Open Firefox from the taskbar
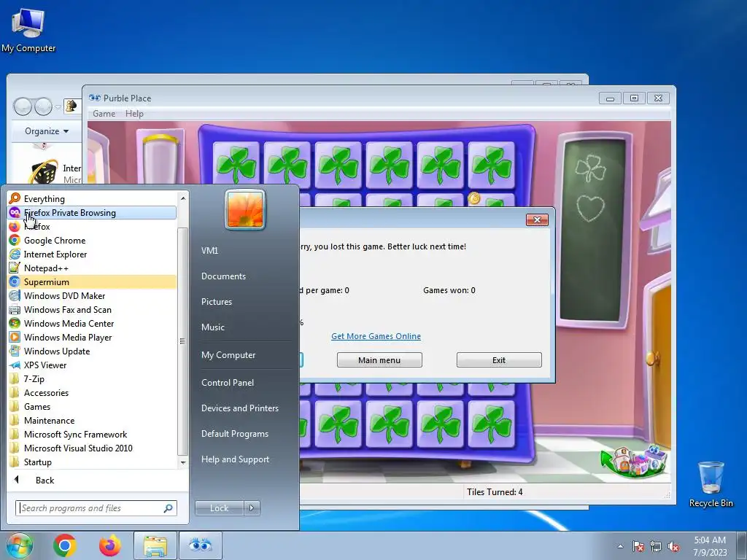Screen dimensions: 747x560 point(109,545)
